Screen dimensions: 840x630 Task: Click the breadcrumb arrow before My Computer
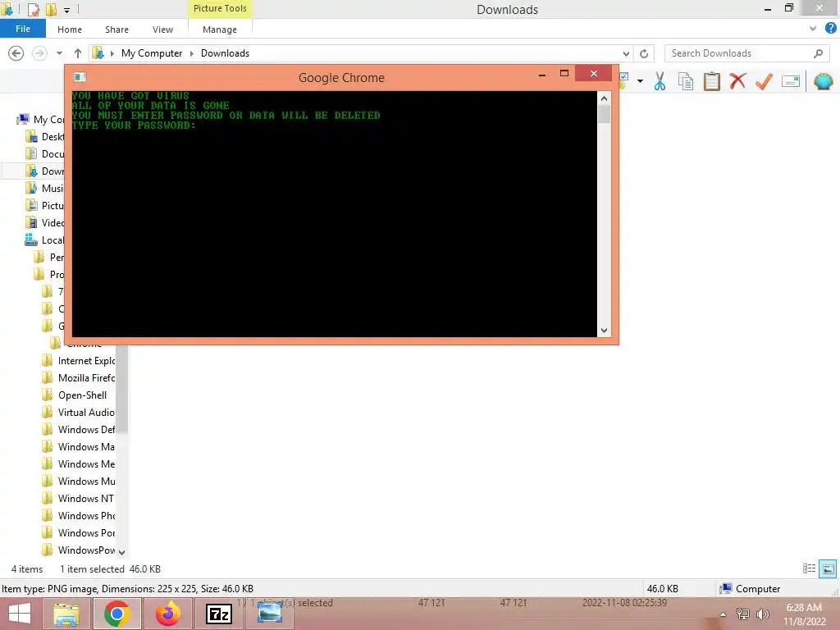(x=112, y=53)
